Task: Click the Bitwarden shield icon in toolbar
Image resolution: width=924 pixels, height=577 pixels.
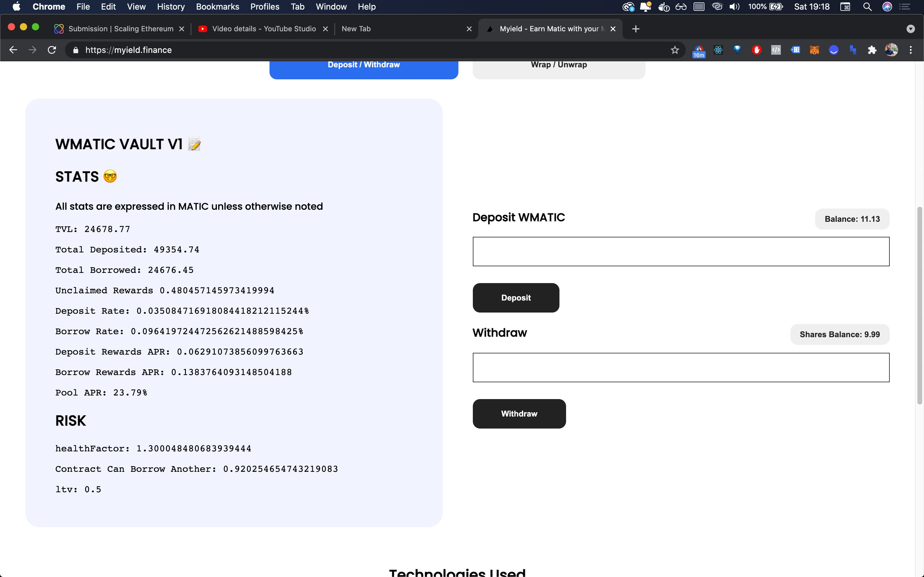Action: (x=737, y=50)
